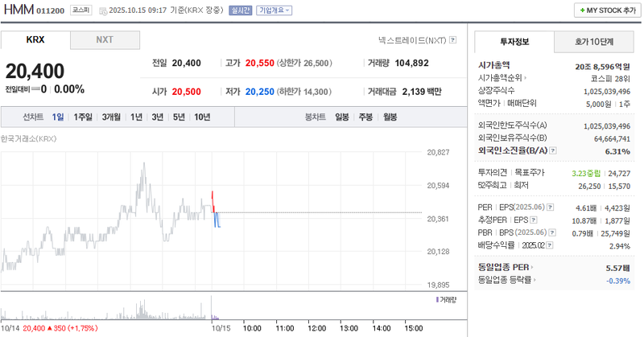
Task: Expand the 기업개요 dropdown
Action: pyautogui.click(x=275, y=10)
